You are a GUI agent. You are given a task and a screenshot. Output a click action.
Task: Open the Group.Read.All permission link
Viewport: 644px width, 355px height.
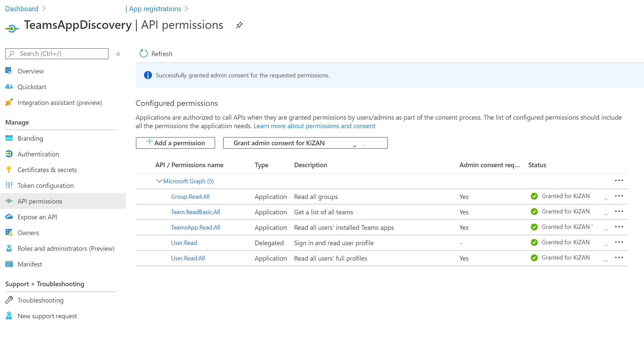pos(190,197)
